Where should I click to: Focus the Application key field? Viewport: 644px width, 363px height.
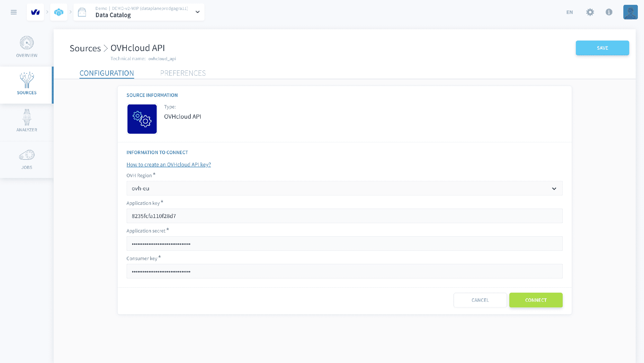pyautogui.click(x=345, y=216)
